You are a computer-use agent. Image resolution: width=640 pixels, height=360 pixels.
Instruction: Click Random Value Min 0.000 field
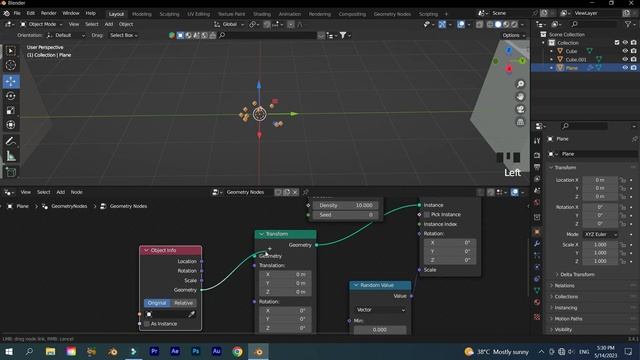coord(380,329)
